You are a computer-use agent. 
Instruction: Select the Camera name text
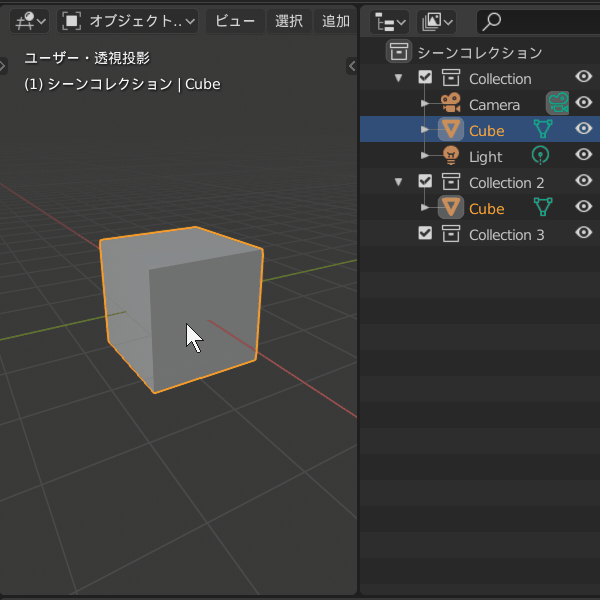coord(494,105)
